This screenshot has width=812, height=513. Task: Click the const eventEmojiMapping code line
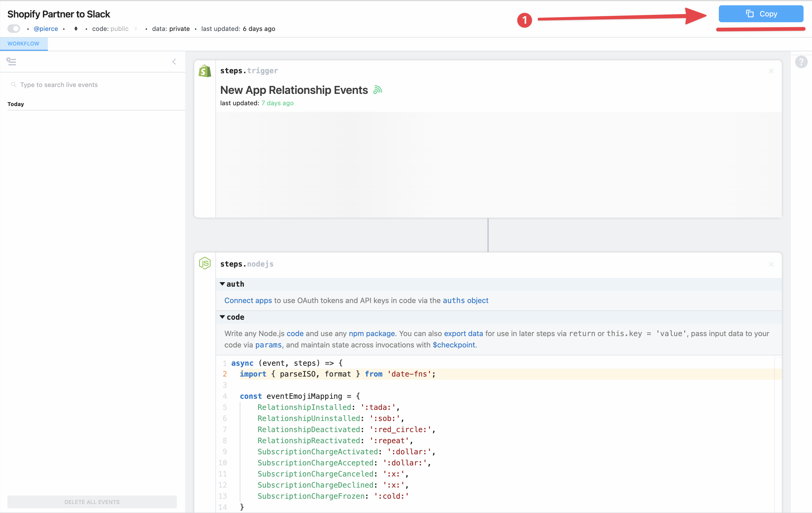[x=300, y=396]
